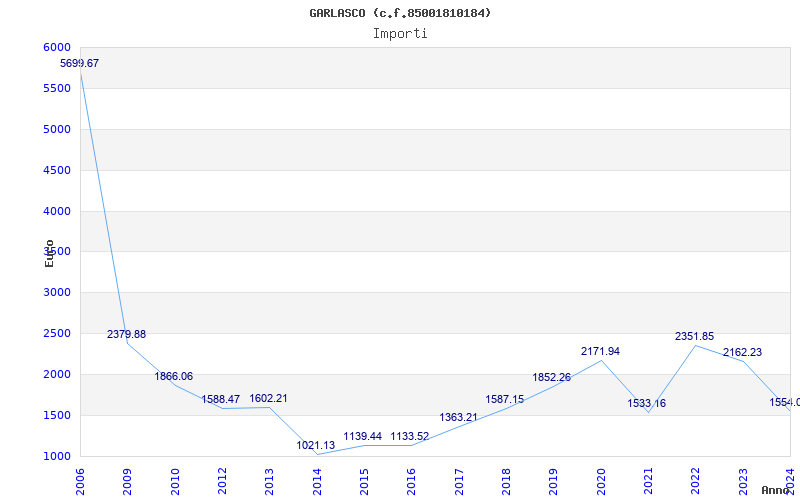Click the 1866.06 value label

(173, 377)
